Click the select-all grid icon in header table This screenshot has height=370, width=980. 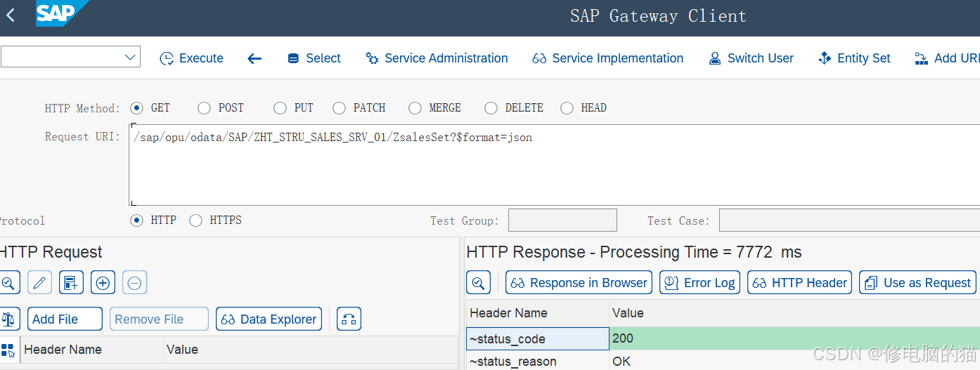click(8, 350)
